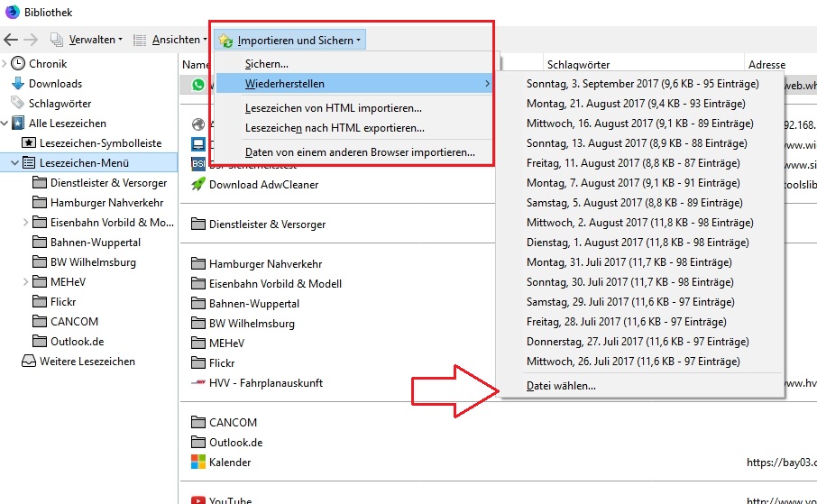Choose Sichern... from the menu

267,64
